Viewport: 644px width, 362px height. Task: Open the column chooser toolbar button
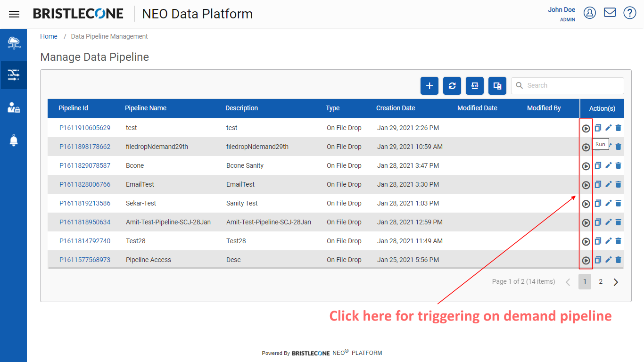coord(497,86)
